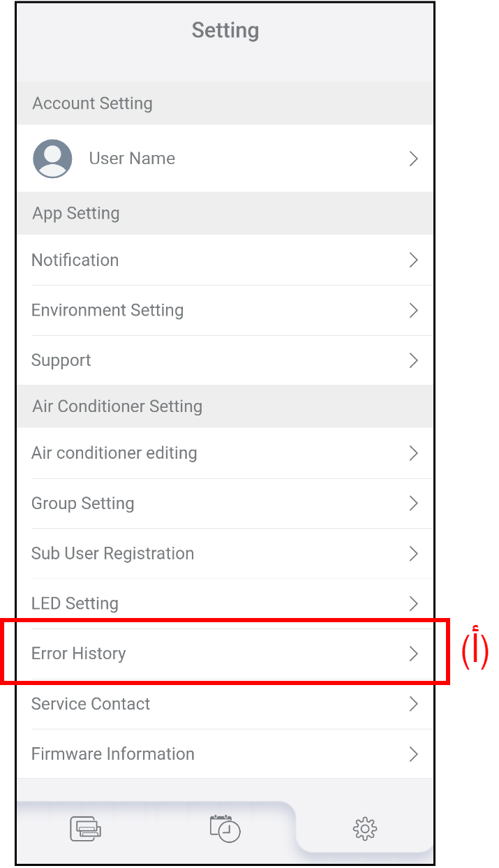Tap the arrow next to Support
The width and height of the screenshot is (499, 868).
tap(413, 360)
